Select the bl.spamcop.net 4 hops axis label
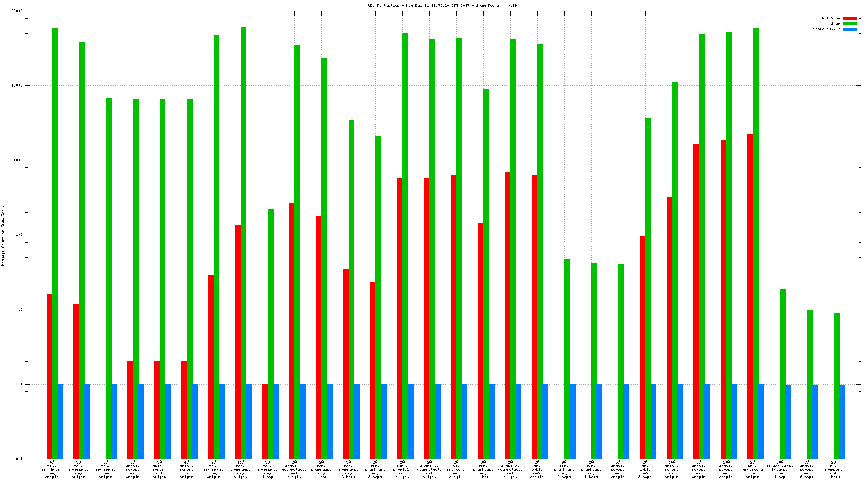The width and height of the screenshot is (868, 488). pyautogui.click(x=833, y=469)
